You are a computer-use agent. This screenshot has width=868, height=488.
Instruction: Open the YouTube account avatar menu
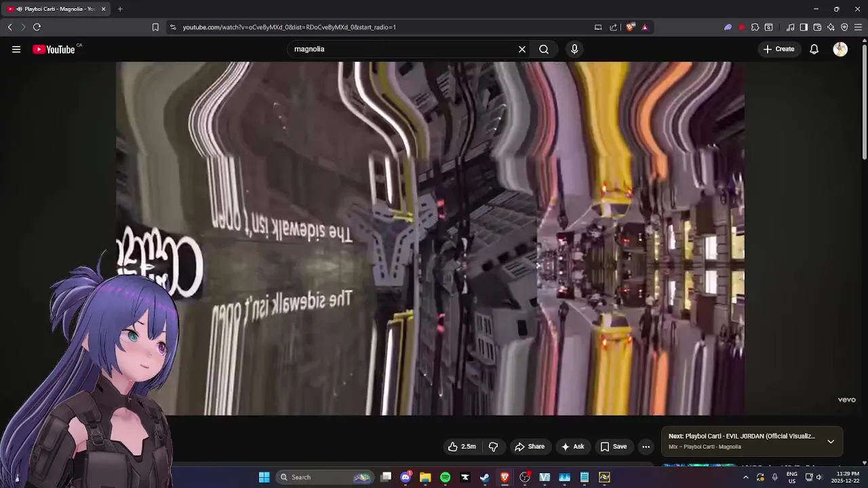pyautogui.click(x=840, y=49)
